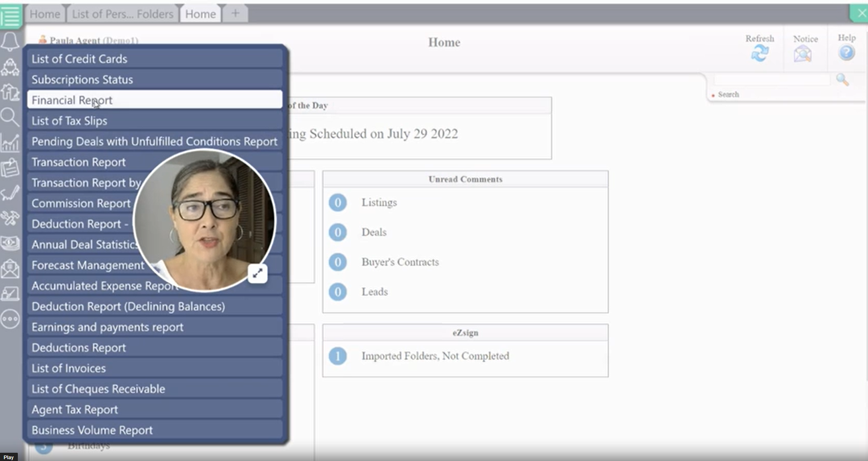868x461 pixels.
Task: Open the notifications bell icon
Action: point(10,41)
